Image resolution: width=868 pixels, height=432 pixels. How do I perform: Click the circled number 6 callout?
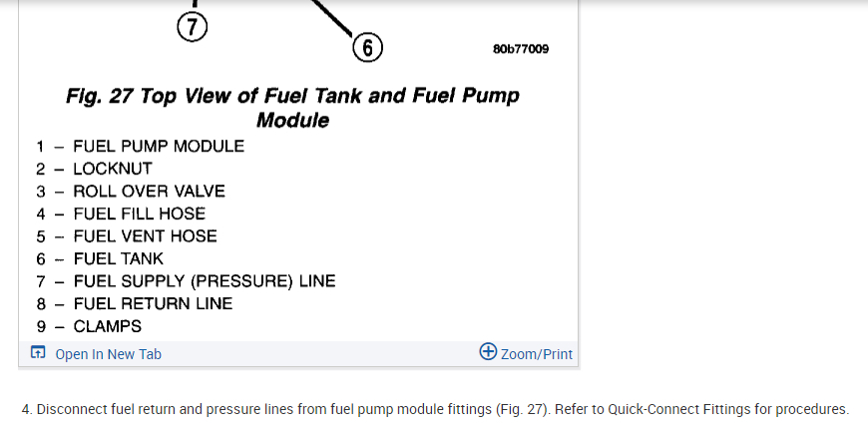click(x=367, y=47)
